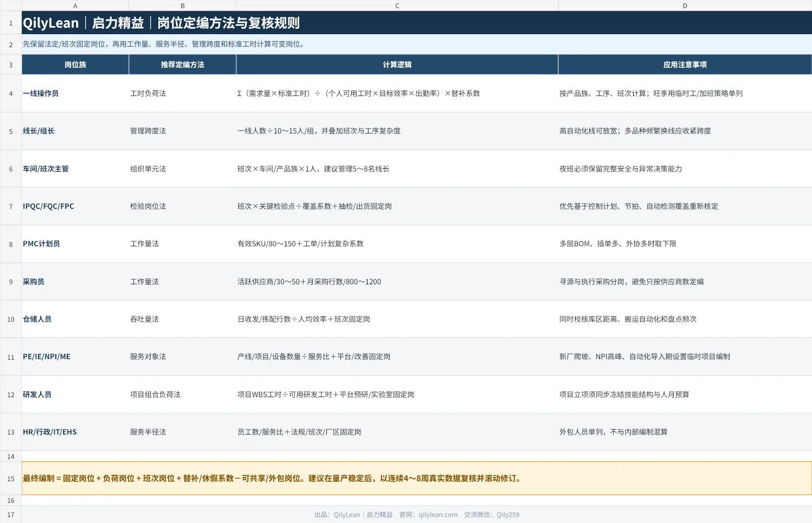Select the '研发人员' cell
The width and height of the screenshot is (812, 523).
coord(75,394)
